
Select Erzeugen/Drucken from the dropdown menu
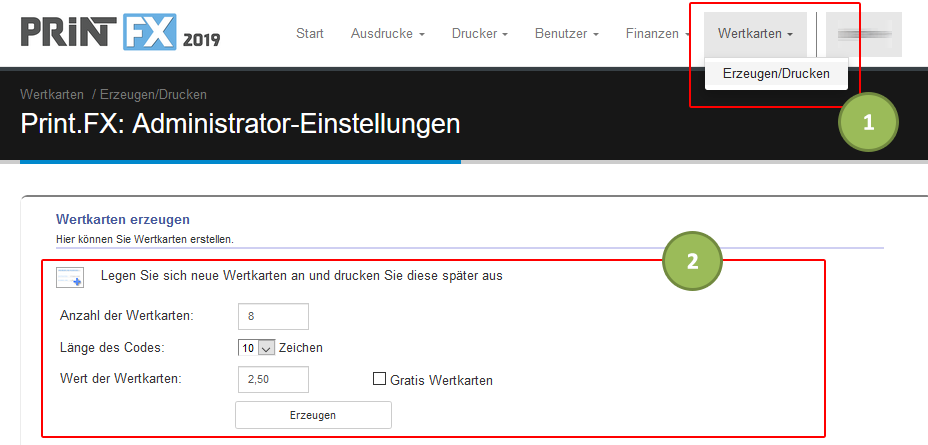tap(776, 73)
